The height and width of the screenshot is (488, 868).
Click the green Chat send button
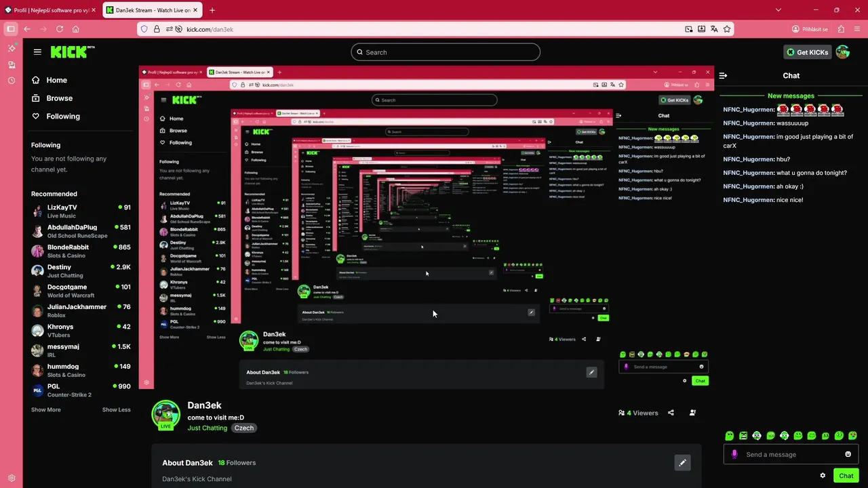pyautogui.click(x=846, y=476)
